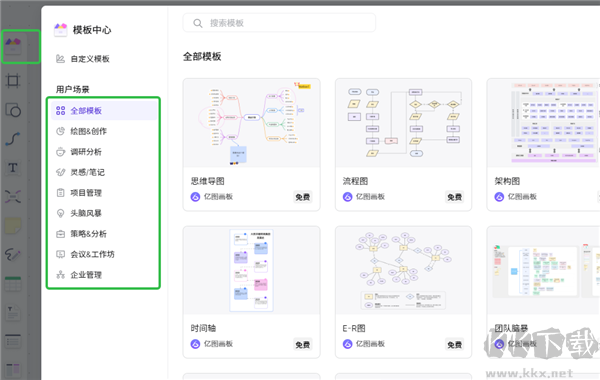The height and width of the screenshot is (380, 600).
Task: Click the 亿图画板 avatar under 架构图
Action: [x=499, y=197]
